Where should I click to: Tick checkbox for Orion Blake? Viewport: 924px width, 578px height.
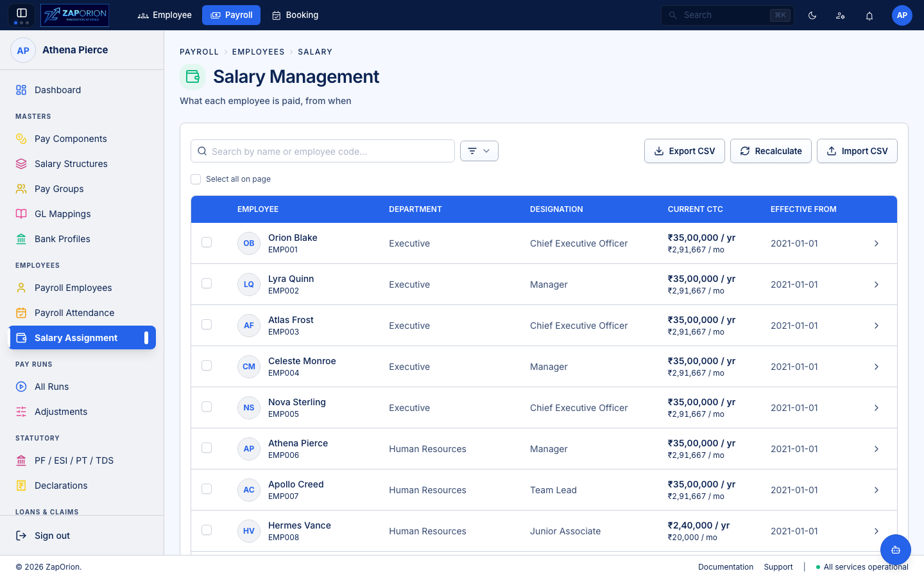coord(207,242)
